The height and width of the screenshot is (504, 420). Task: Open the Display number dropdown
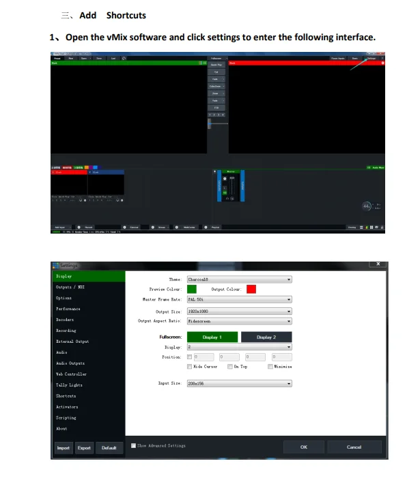(240, 347)
